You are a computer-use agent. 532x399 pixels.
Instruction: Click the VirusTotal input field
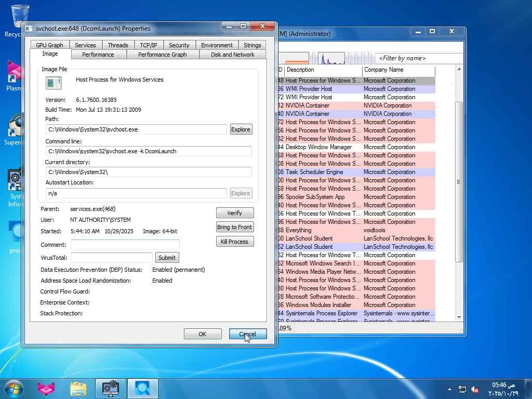pos(112,258)
